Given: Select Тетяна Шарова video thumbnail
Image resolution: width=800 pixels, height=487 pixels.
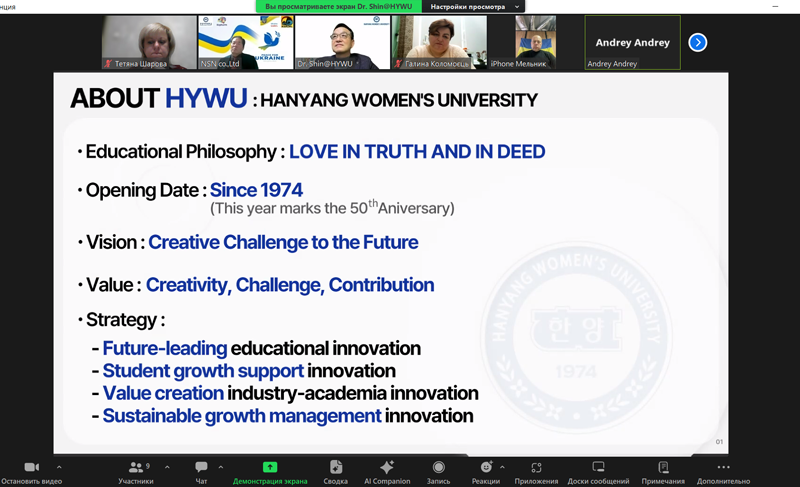Looking at the screenshot, I should [149, 42].
